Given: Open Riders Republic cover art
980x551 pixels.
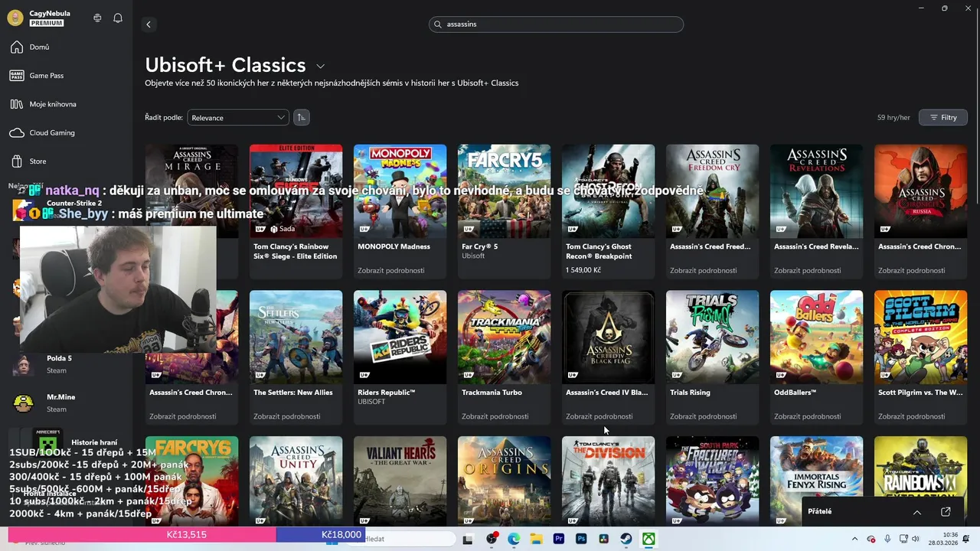Looking at the screenshot, I should pos(400,337).
